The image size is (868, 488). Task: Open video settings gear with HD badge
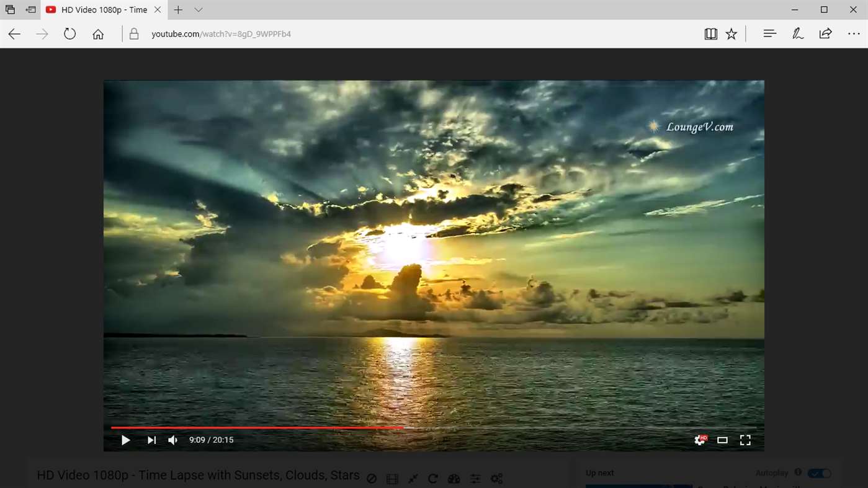700,440
